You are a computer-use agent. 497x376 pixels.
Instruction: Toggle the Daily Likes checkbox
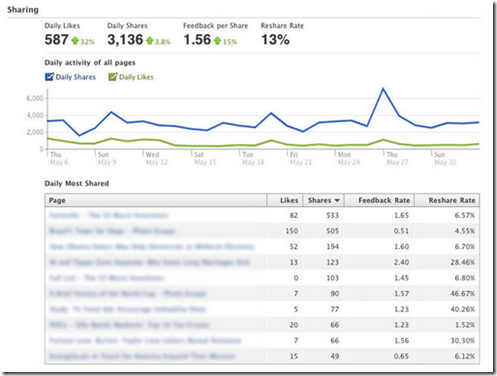[113, 77]
